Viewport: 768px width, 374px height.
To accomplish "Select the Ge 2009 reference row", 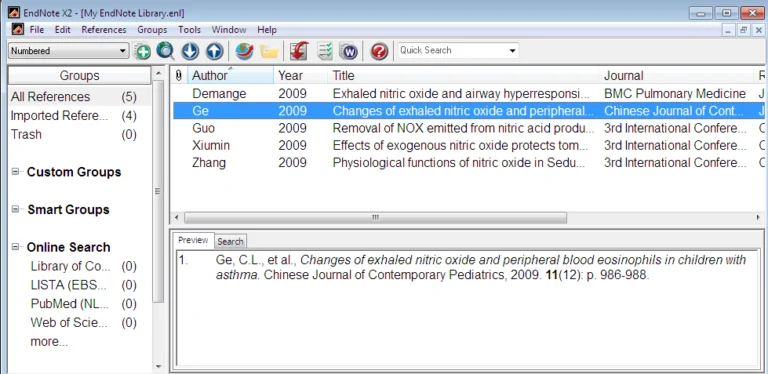I will (x=468, y=111).
